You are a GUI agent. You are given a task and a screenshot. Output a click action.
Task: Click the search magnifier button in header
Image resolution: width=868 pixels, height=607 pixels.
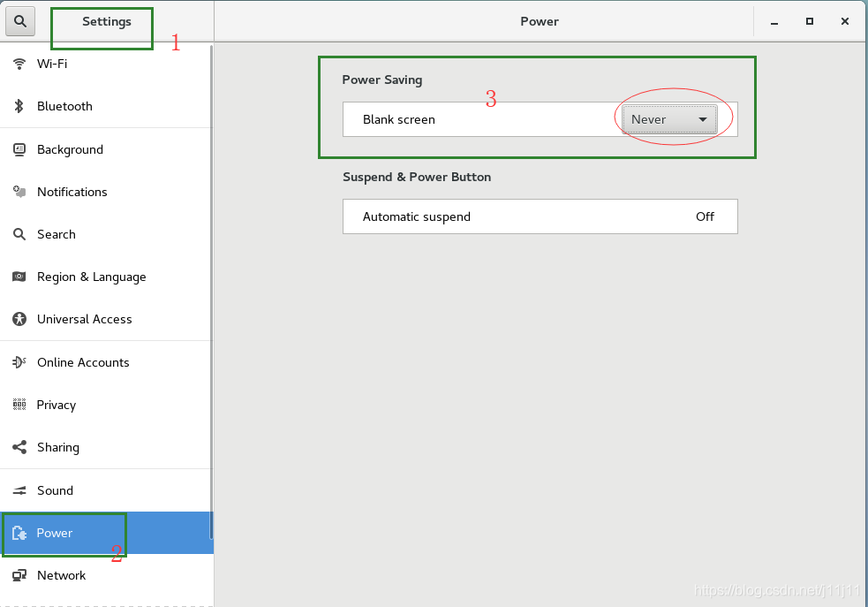coord(20,21)
